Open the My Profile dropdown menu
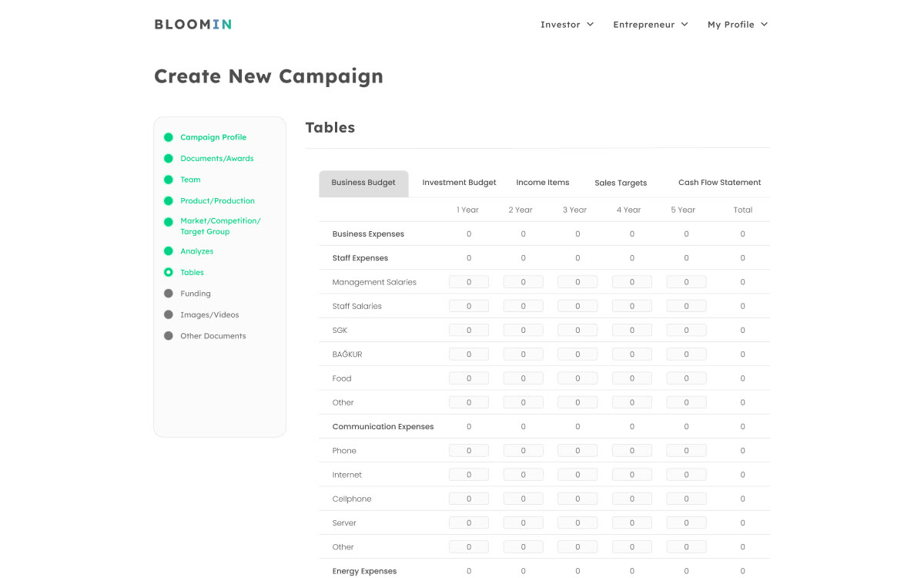Viewport: 924px width, 578px height. pos(738,25)
